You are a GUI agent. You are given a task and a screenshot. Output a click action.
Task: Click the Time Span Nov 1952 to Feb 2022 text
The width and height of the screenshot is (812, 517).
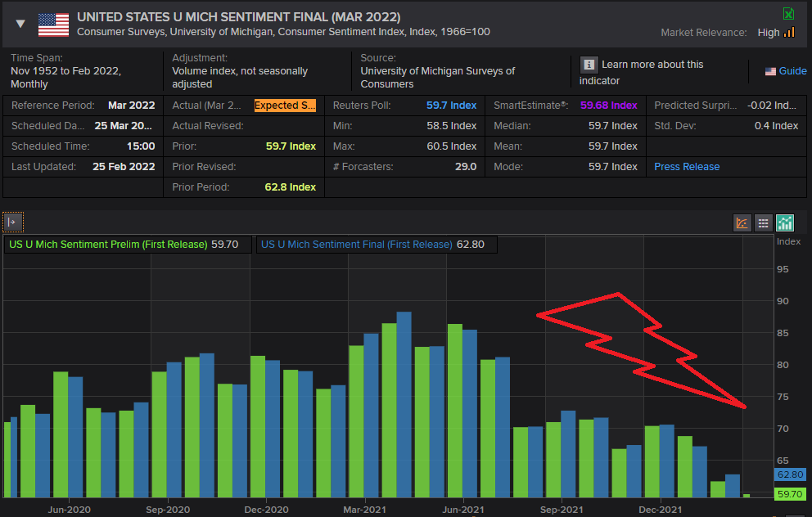tap(65, 78)
